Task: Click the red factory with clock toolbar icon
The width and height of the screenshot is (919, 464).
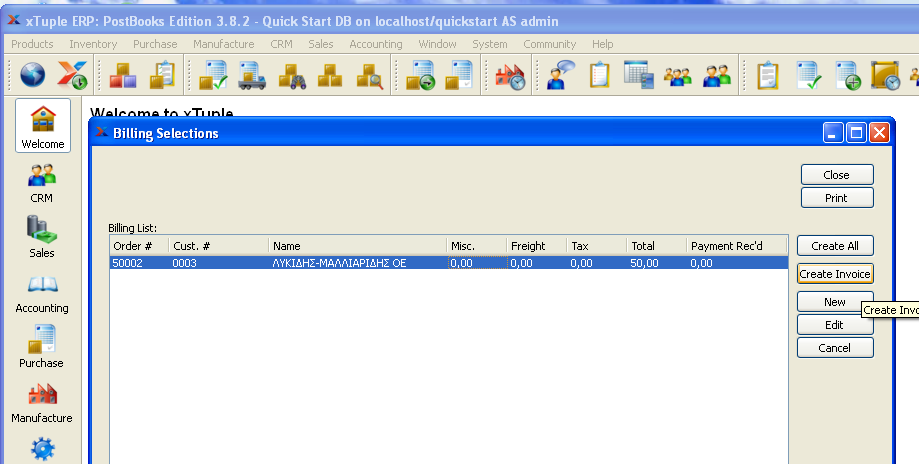Action: coord(510,76)
